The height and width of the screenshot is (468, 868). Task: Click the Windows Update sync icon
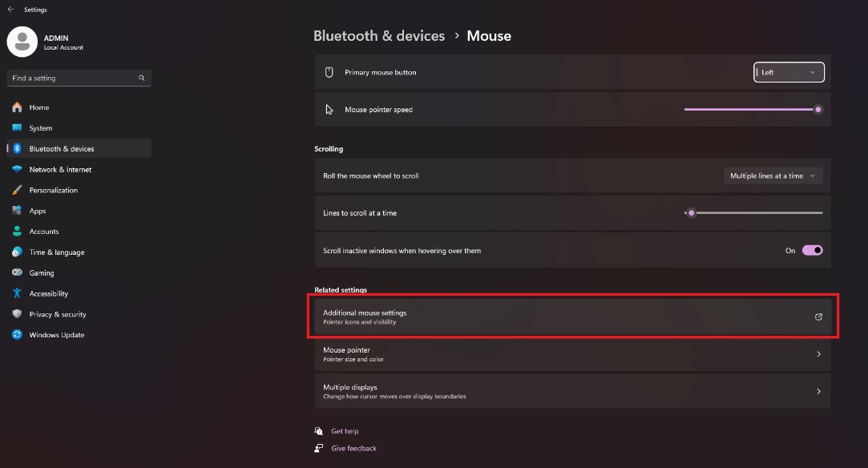[x=17, y=335]
